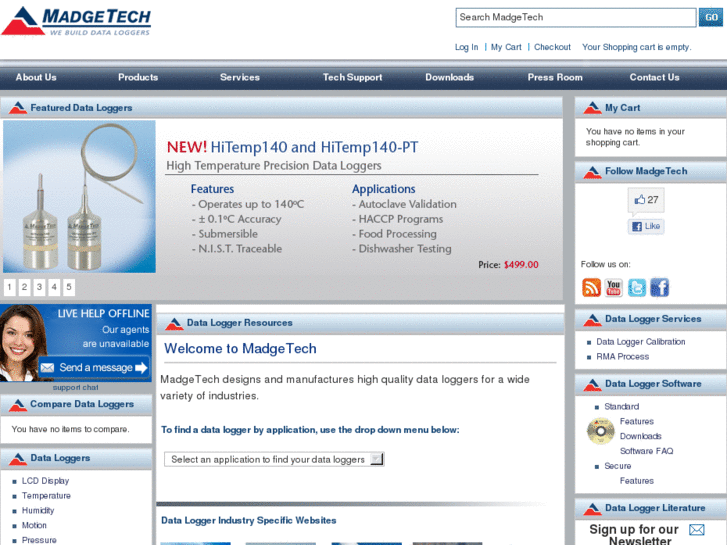Open the Standard software link
The width and height of the screenshot is (727, 545).
[622, 407]
